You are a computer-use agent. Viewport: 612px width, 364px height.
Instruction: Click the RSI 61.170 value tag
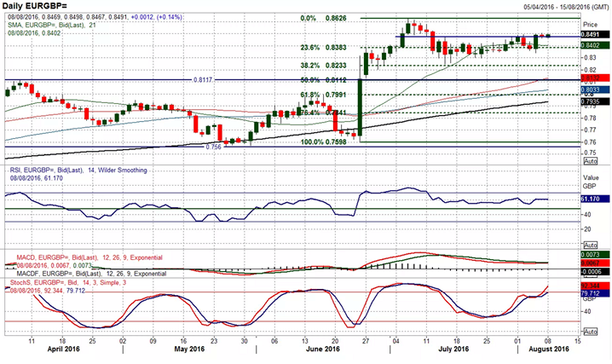coord(590,198)
